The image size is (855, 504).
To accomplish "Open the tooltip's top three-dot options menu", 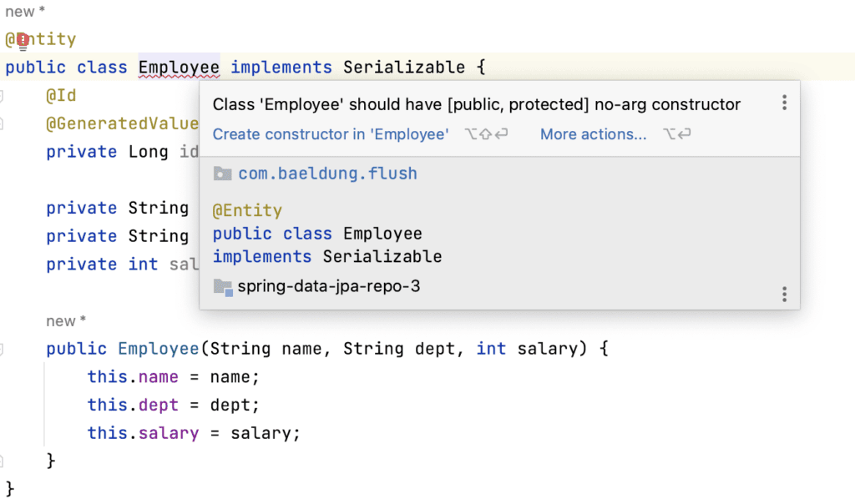I will [x=784, y=103].
